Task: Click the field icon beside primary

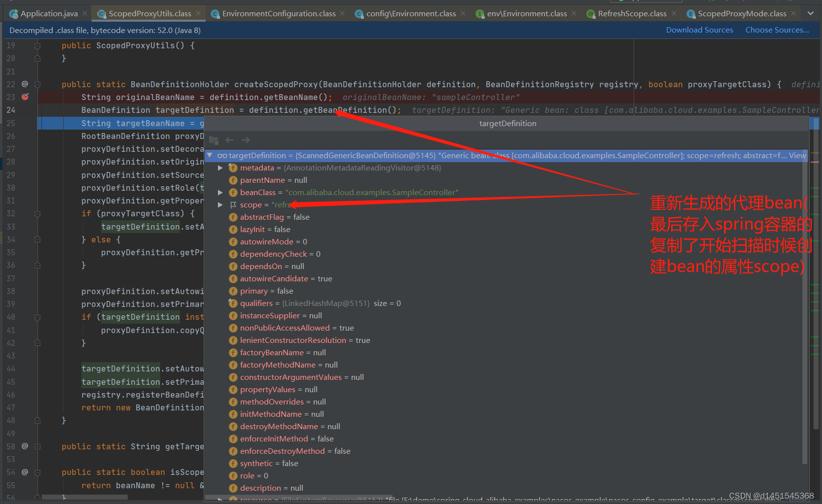Action: click(x=233, y=291)
